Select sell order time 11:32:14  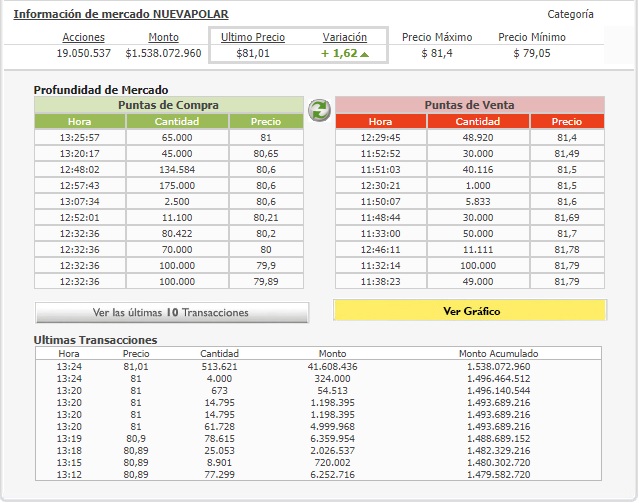pos(380,266)
